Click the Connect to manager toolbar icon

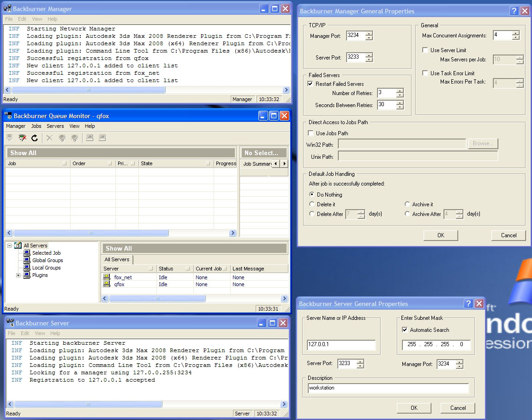(10, 138)
